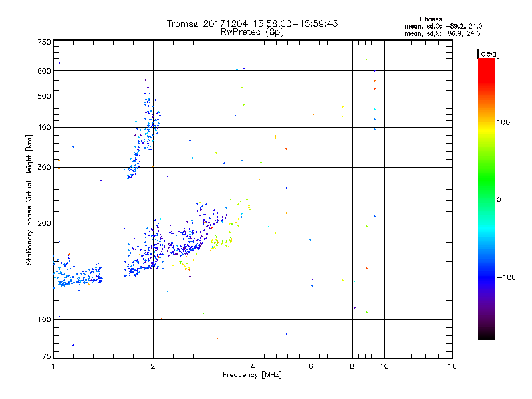Click the y-axis '400' tick label
The width and height of the screenshot is (532, 399).
[44, 128]
